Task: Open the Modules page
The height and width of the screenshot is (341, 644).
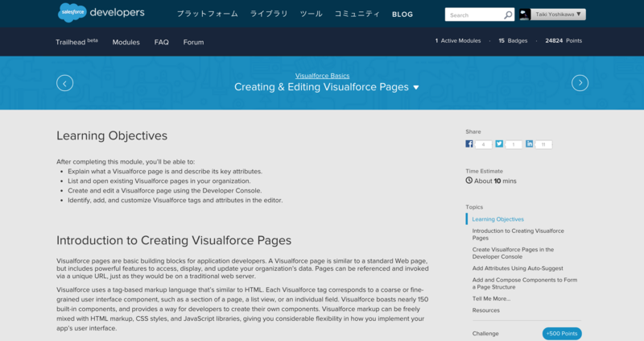Action: 126,42
